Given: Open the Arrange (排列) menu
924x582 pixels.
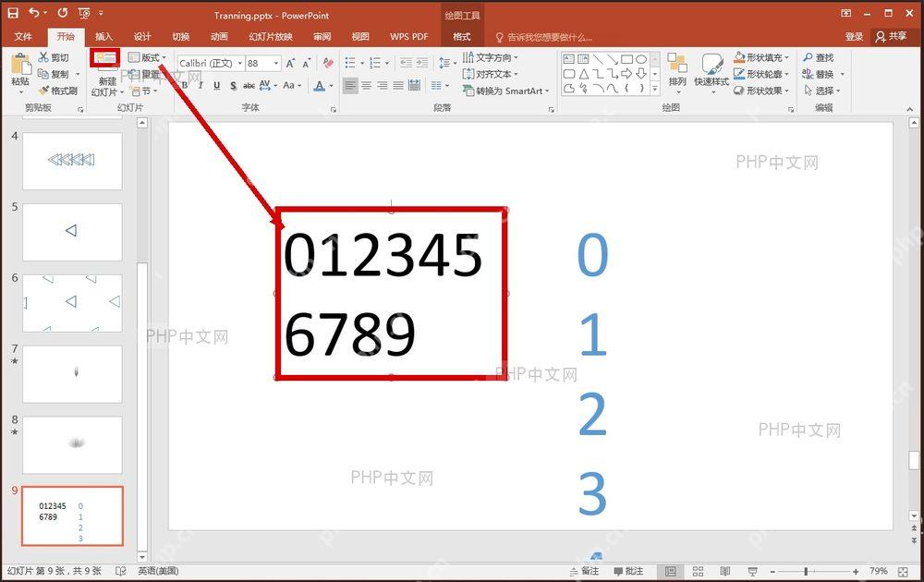Looking at the screenshot, I should [677, 72].
